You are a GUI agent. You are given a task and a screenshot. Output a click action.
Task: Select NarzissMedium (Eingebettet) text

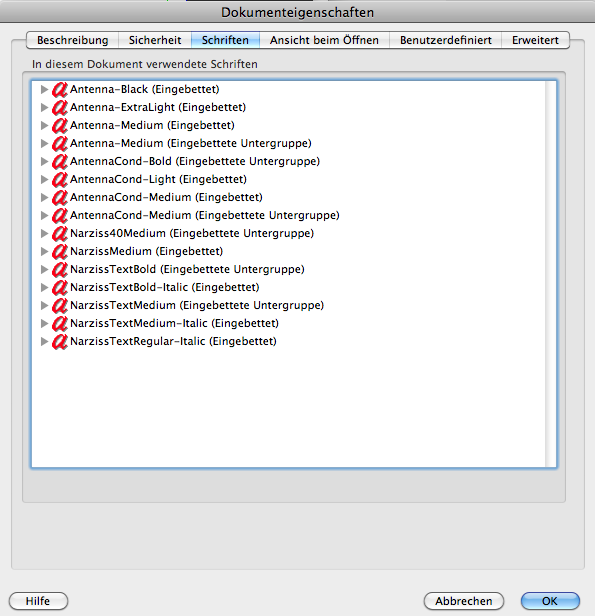(146, 251)
